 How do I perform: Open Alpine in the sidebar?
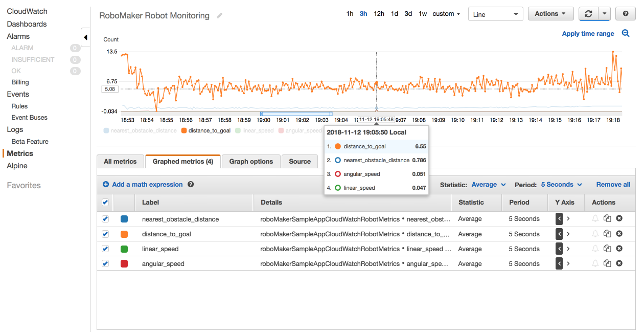tap(17, 166)
